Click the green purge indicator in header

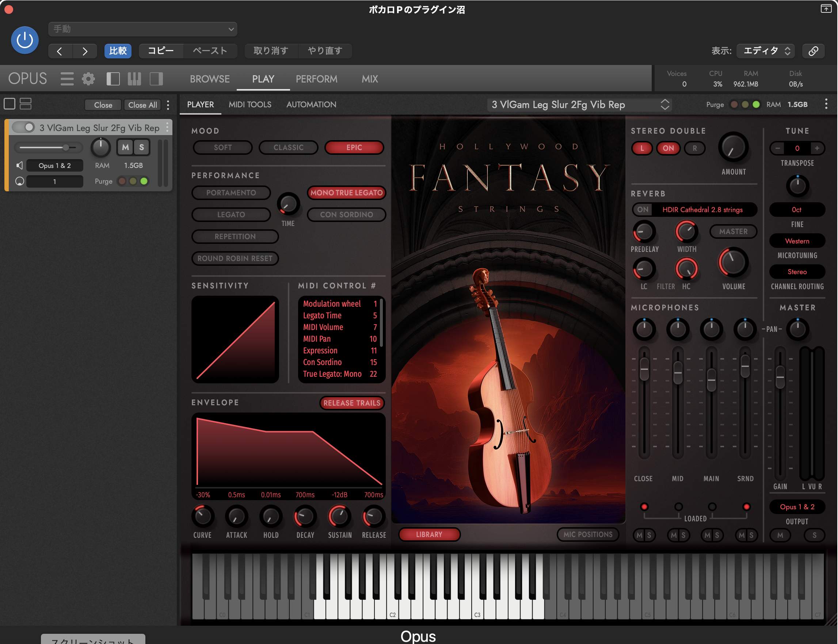tap(756, 105)
